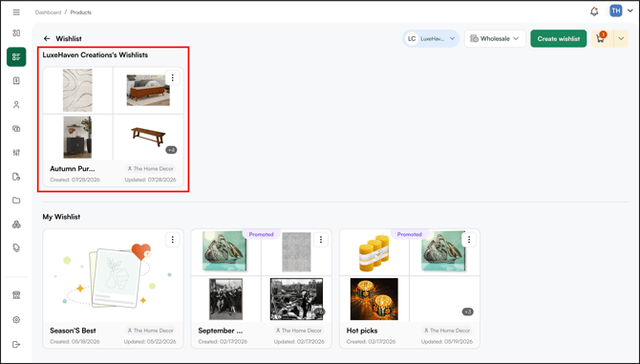Screen dimensions: 640x364
Task: Open the customers person icon in sidebar
Action: [x=16, y=105]
